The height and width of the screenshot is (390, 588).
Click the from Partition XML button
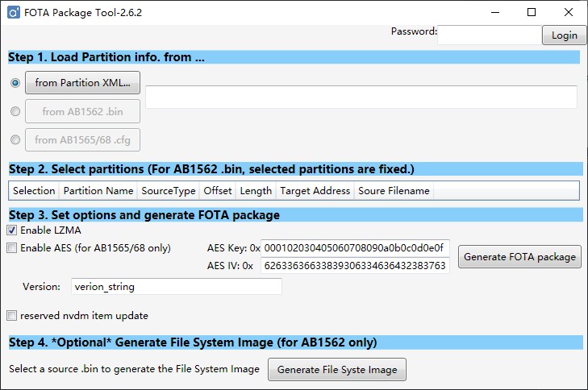(82, 83)
